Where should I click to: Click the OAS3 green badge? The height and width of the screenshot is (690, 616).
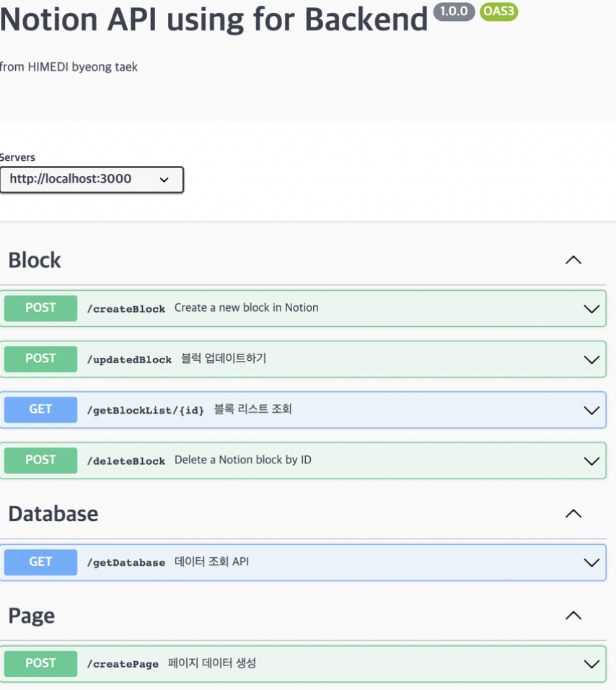pos(498,11)
